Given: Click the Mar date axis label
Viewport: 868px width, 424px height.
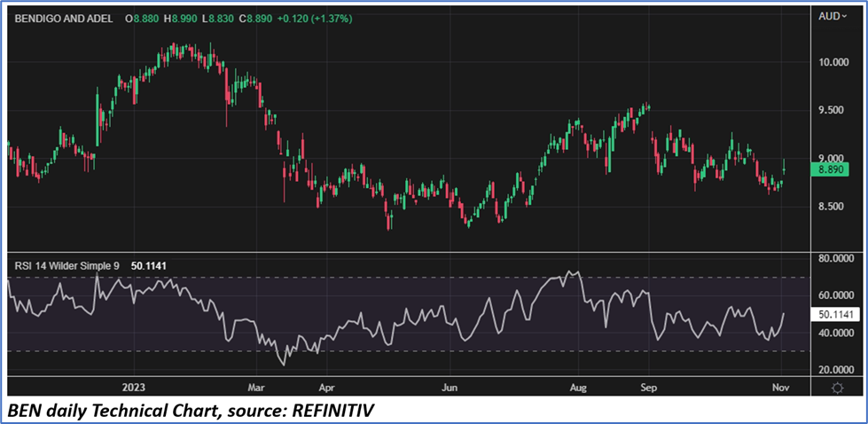Looking at the screenshot, I should (257, 388).
